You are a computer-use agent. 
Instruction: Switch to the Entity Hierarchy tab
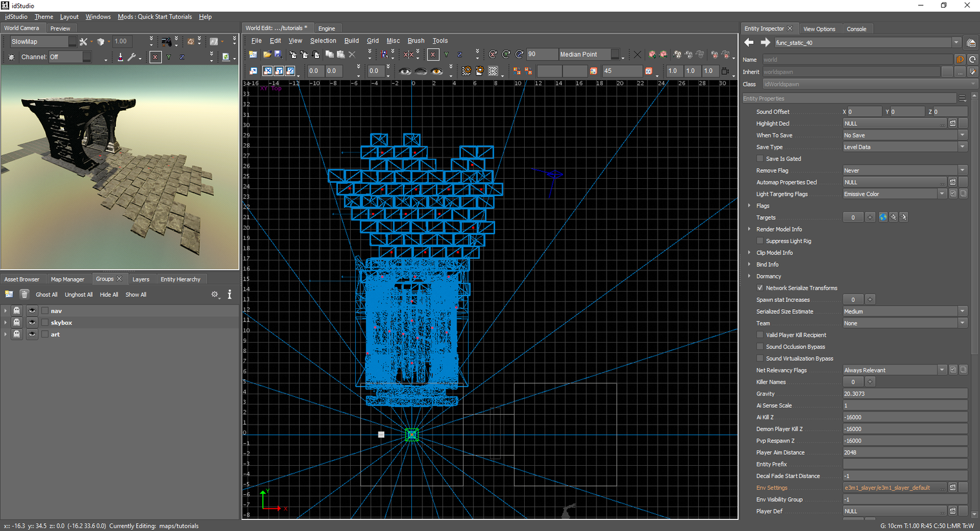[181, 279]
